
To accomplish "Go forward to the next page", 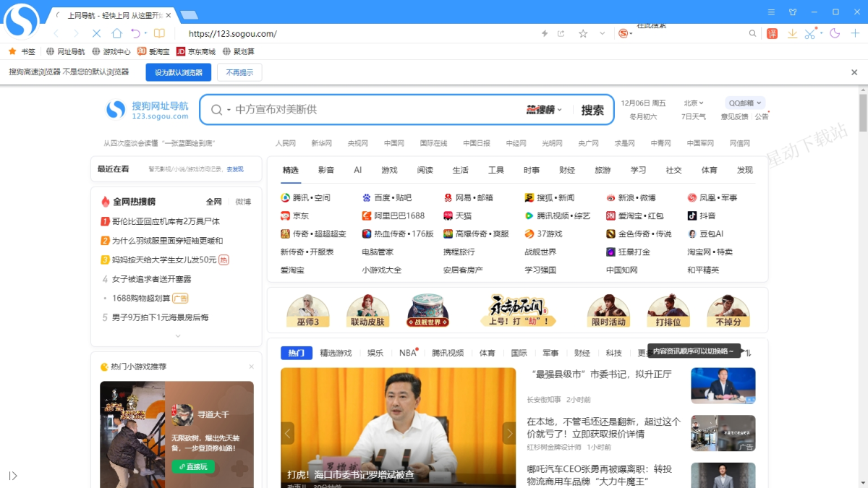I will click(76, 33).
